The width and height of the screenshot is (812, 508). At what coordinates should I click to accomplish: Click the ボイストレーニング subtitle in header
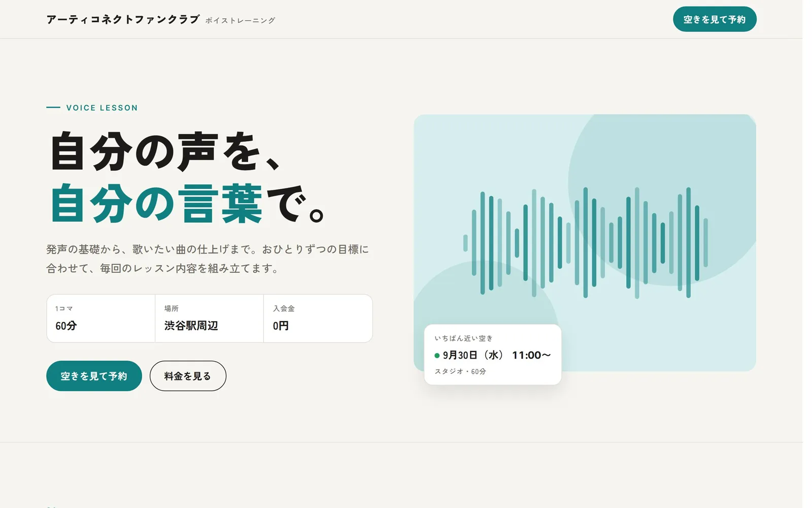pos(240,20)
